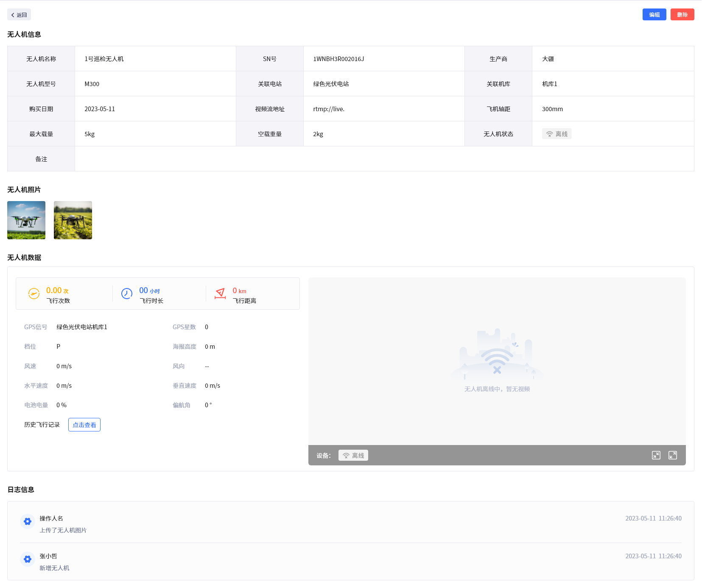
Task: Click the gear icon beside 张小哲 log
Action: tap(28, 559)
